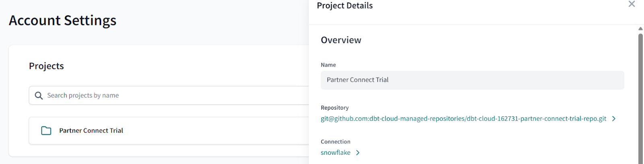Expand the chevron beside the repository link
The height and width of the screenshot is (164, 644).
(614, 118)
